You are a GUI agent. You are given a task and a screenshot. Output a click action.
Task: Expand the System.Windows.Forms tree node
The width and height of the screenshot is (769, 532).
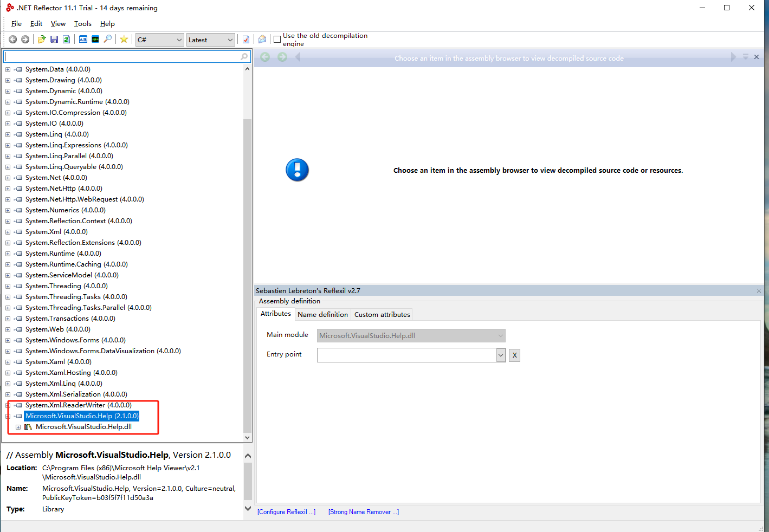pos(8,340)
